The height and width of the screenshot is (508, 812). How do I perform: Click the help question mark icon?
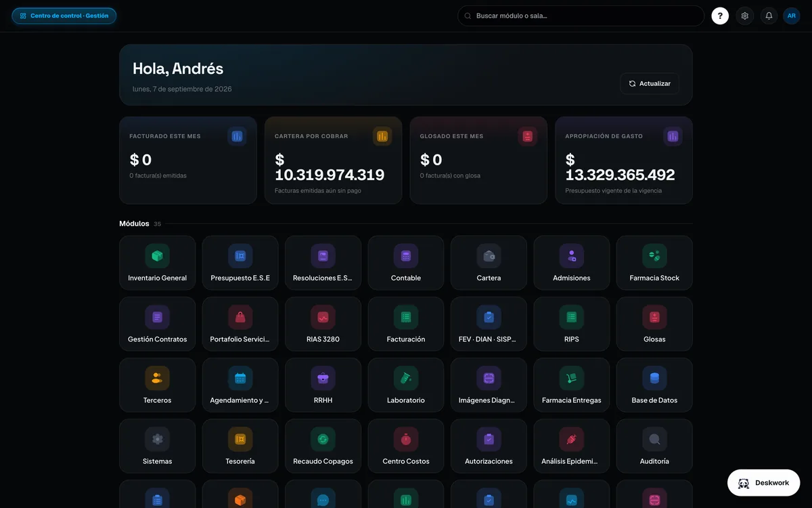coord(720,16)
